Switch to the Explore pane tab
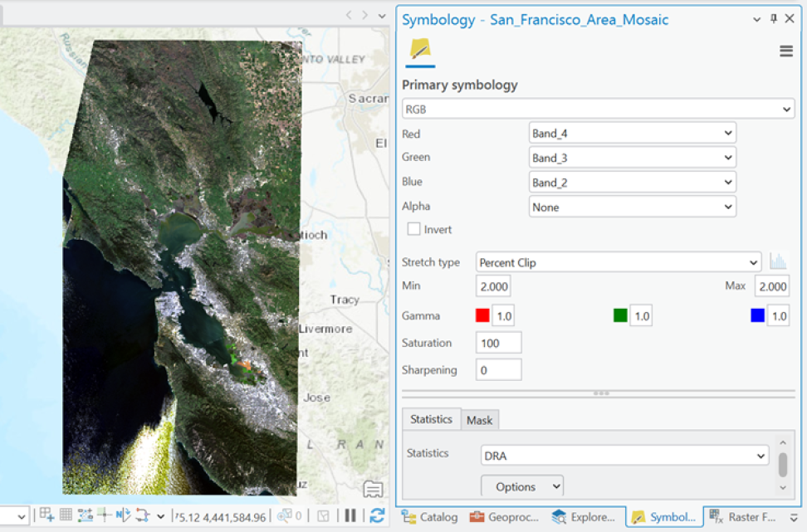 (583, 517)
